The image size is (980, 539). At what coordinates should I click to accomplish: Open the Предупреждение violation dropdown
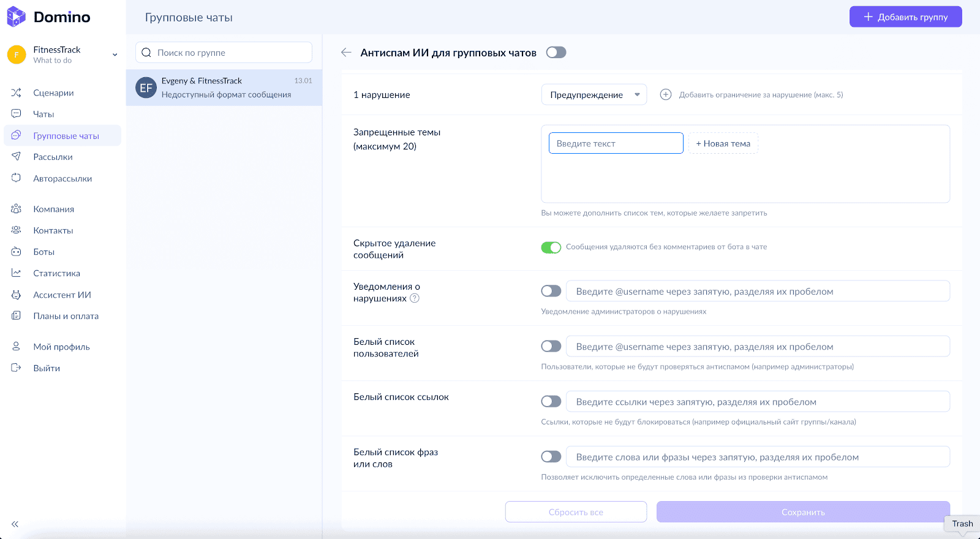click(594, 95)
